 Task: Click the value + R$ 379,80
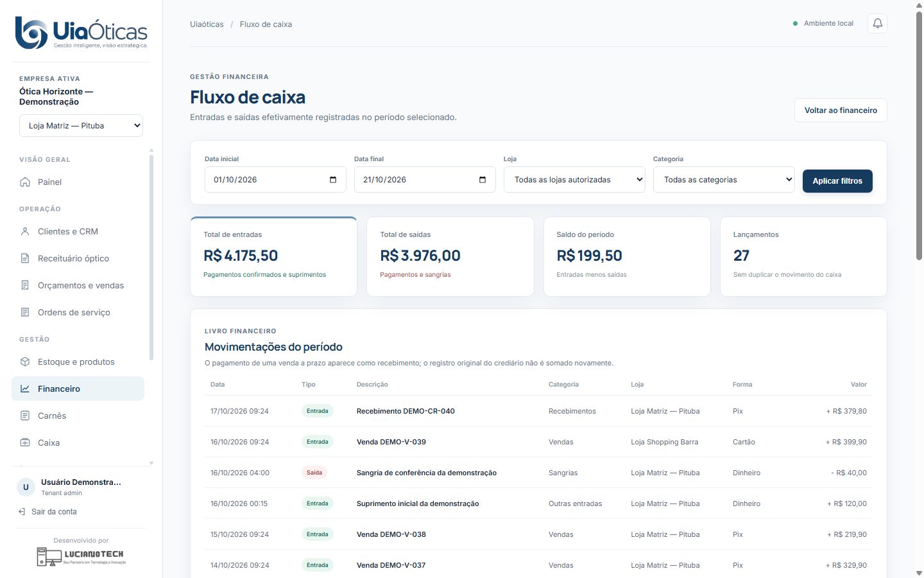point(846,411)
